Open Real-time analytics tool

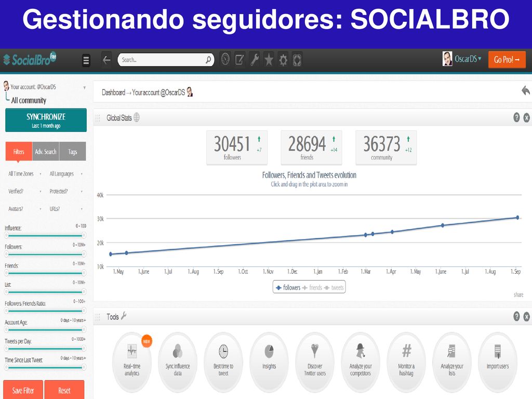[132, 362]
